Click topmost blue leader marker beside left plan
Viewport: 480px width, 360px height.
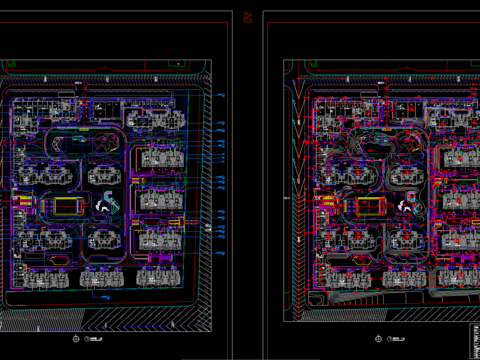(221, 95)
